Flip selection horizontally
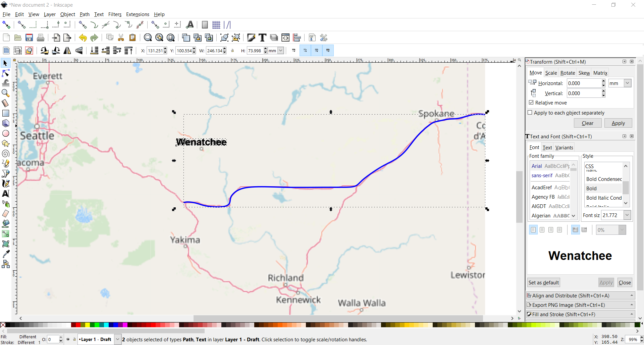 (x=67, y=51)
